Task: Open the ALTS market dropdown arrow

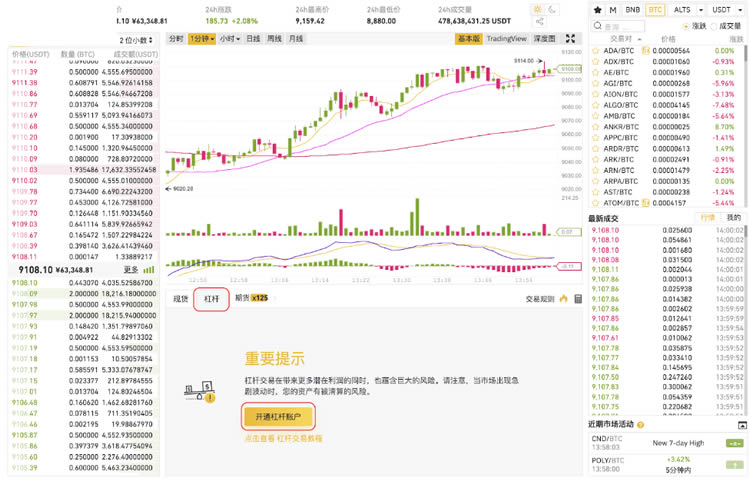Action: [701, 10]
